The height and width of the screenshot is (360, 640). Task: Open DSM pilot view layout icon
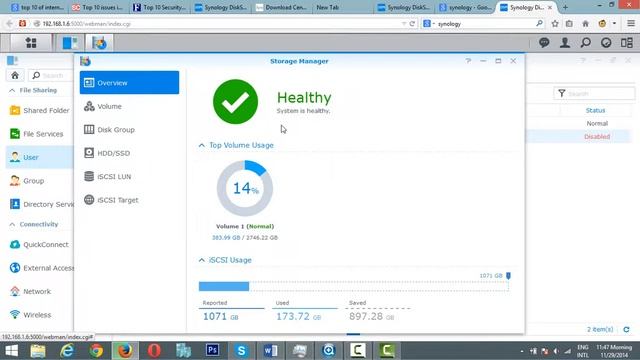click(x=627, y=42)
